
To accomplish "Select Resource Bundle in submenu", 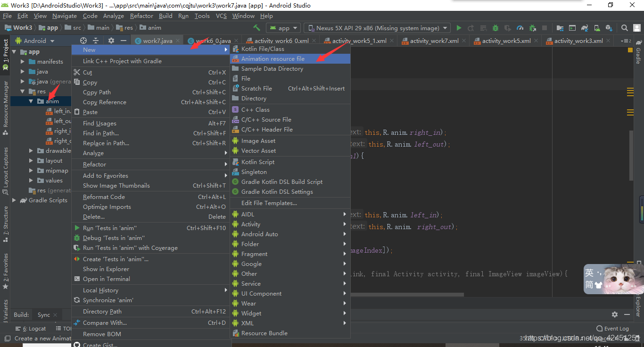I will [x=290, y=333].
